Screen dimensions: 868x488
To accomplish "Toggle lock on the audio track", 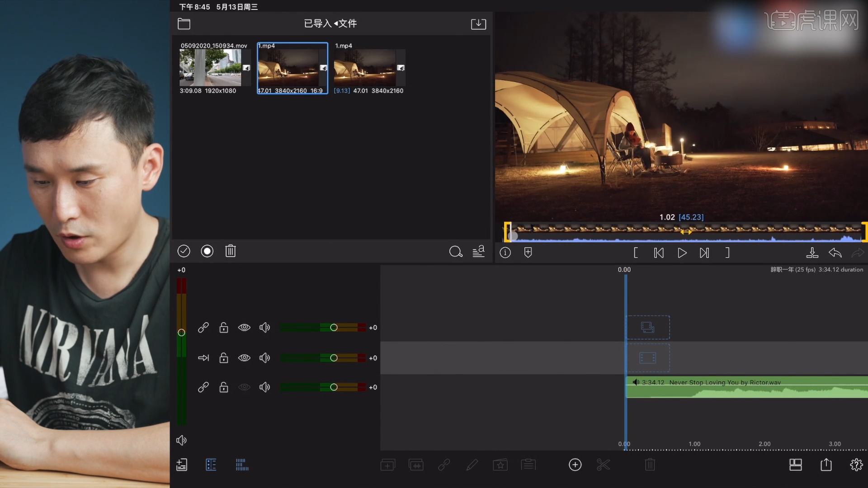I will (224, 387).
